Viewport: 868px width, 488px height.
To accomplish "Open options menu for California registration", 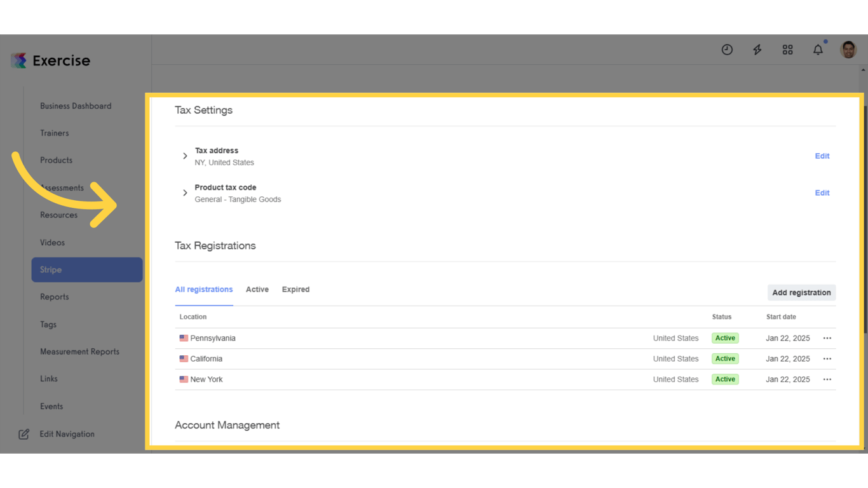I will pyautogui.click(x=827, y=358).
